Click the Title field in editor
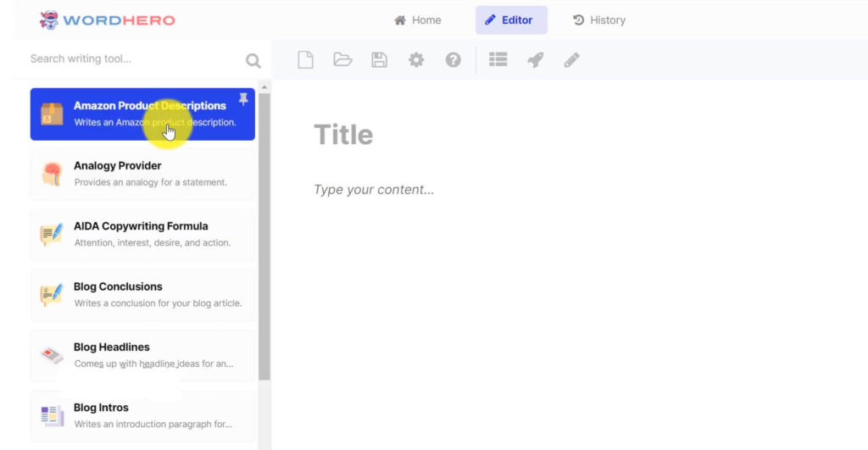Screen dimensions: 868x450 (343, 135)
